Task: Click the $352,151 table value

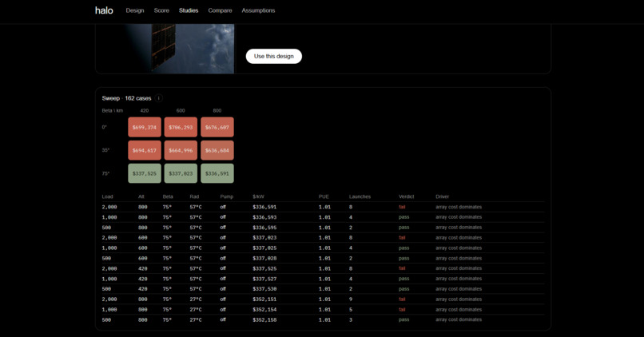Action: tap(264, 299)
